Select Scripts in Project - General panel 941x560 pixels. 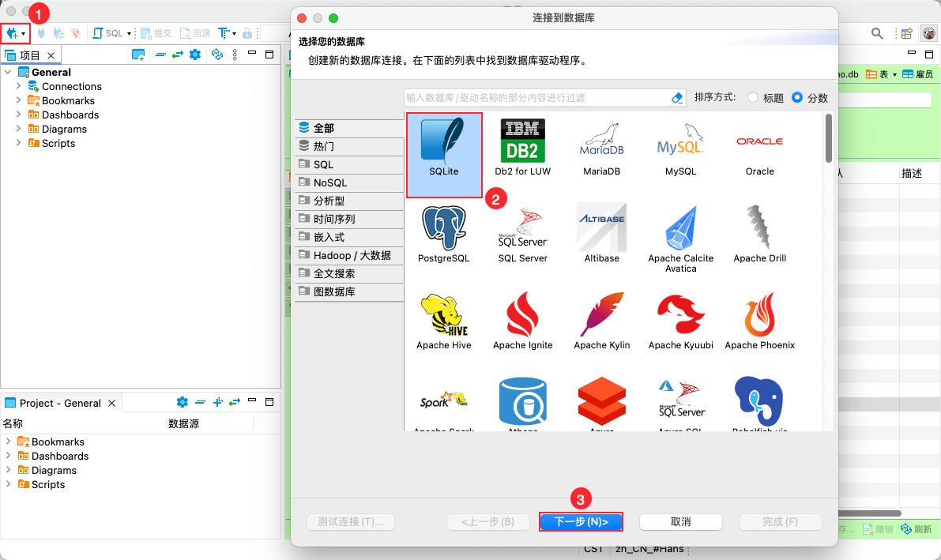(x=48, y=484)
